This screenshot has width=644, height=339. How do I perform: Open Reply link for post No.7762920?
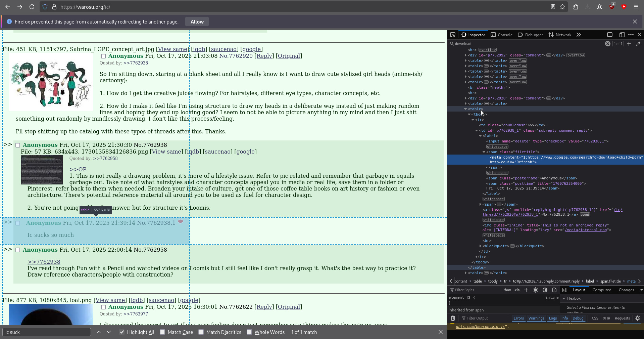(264, 56)
